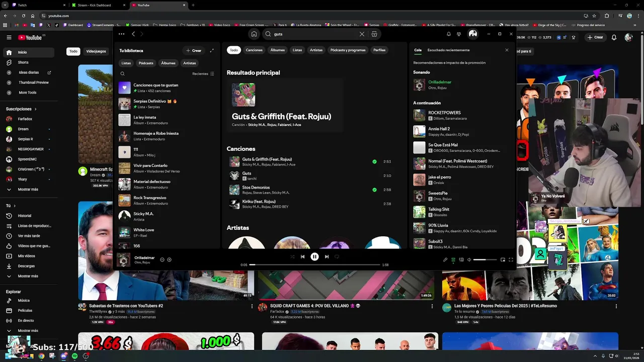The height and width of the screenshot is (362, 644).
Task: Open Spotify notifications bell
Action: tap(449, 34)
